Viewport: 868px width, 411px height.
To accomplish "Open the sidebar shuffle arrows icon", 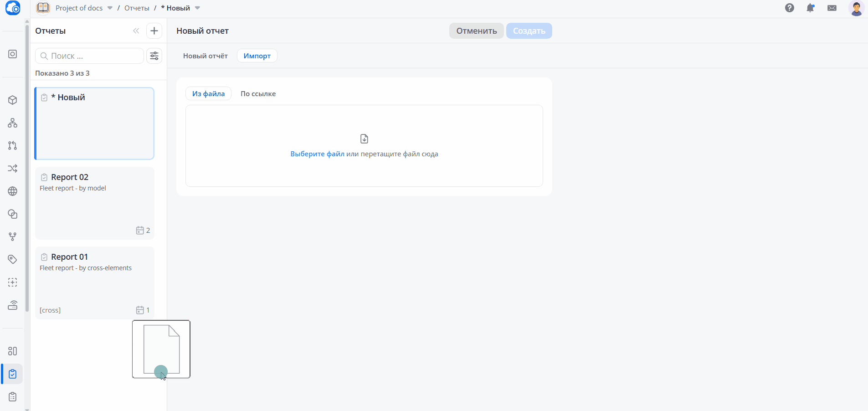I will [x=13, y=169].
